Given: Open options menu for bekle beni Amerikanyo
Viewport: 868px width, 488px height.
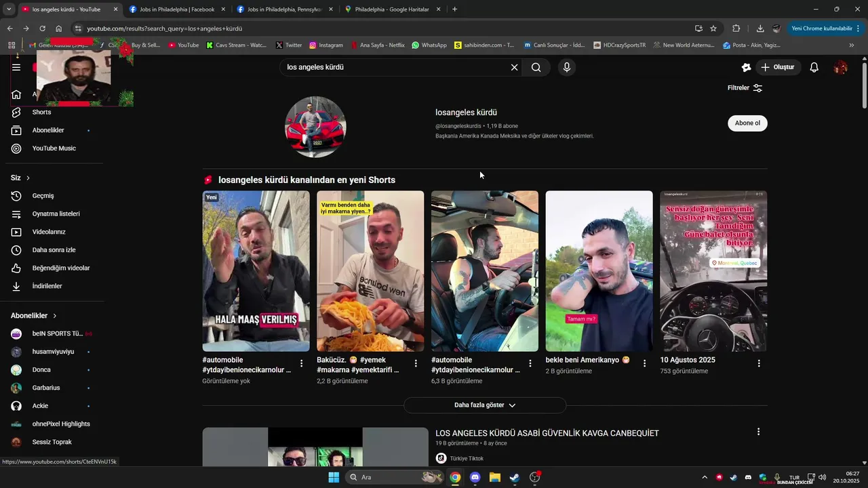Looking at the screenshot, I should [644, 363].
